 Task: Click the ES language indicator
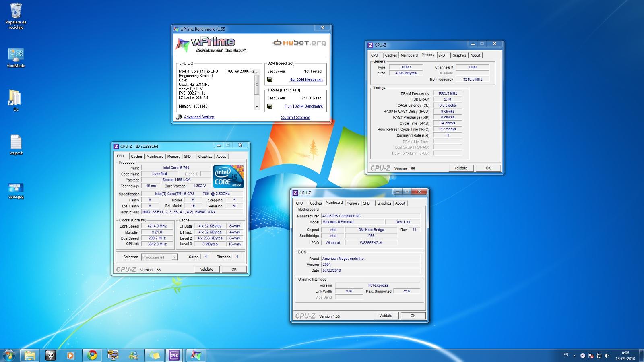coord(566,355)
